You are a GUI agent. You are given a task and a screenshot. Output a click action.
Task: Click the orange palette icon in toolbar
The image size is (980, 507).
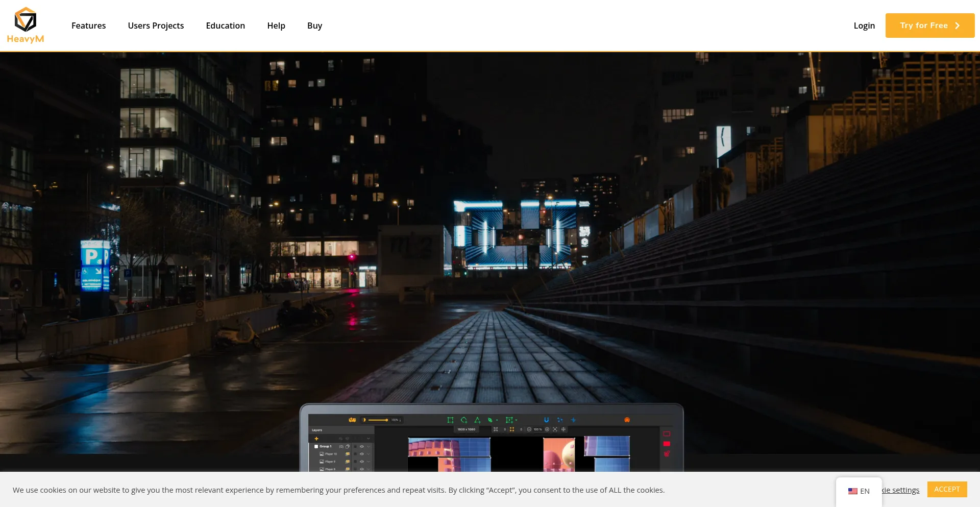pos(627,420)
